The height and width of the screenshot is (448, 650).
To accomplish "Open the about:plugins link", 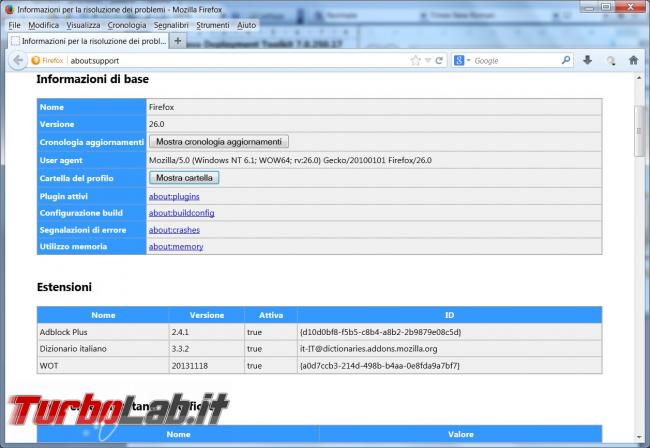I will [x=174, y=196].
